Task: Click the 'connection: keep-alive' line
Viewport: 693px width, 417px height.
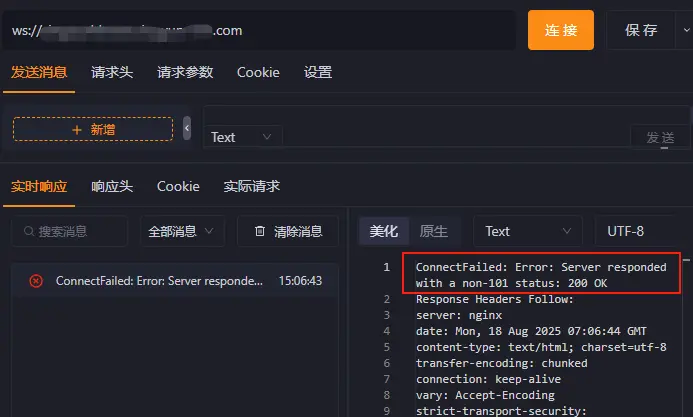Action: (x=488, y=379)
